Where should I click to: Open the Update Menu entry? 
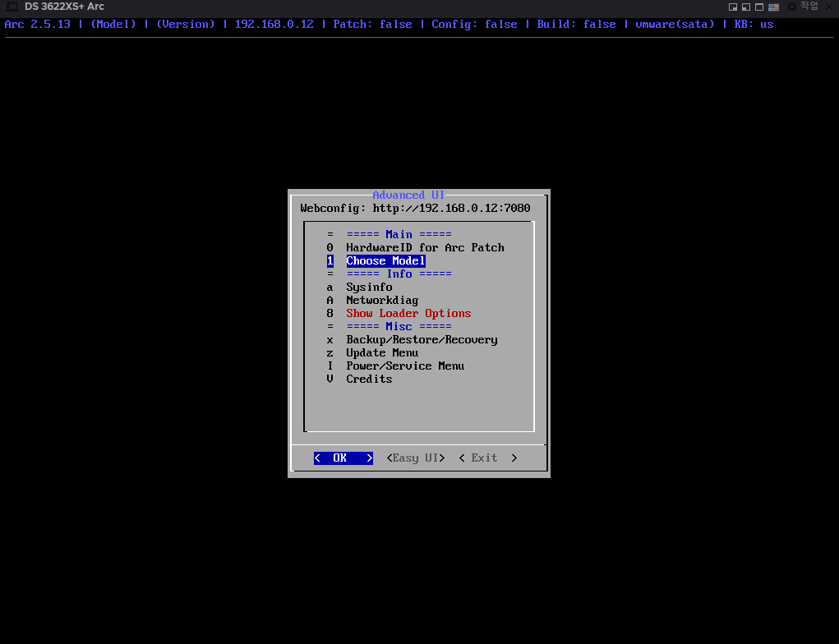[x=381, y=353]
